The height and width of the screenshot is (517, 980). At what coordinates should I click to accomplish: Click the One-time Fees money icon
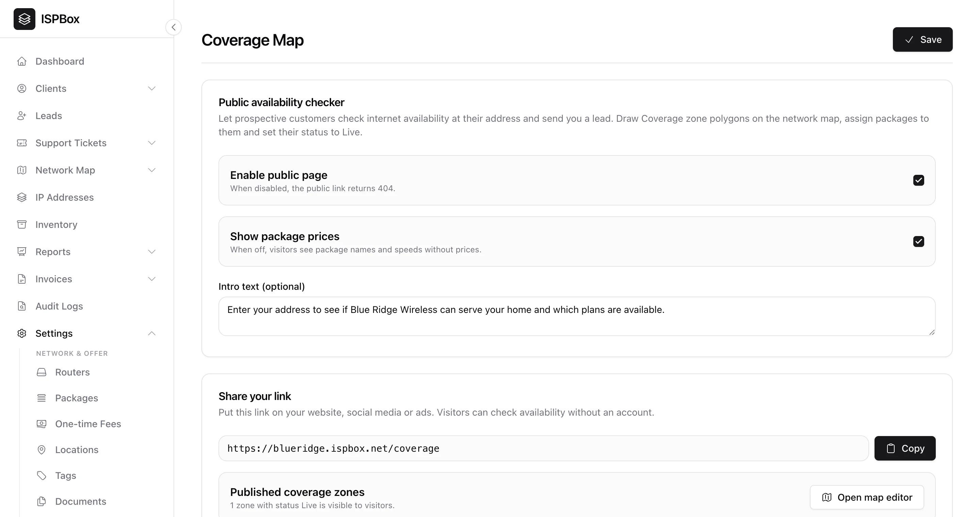[x=42, y=424]
